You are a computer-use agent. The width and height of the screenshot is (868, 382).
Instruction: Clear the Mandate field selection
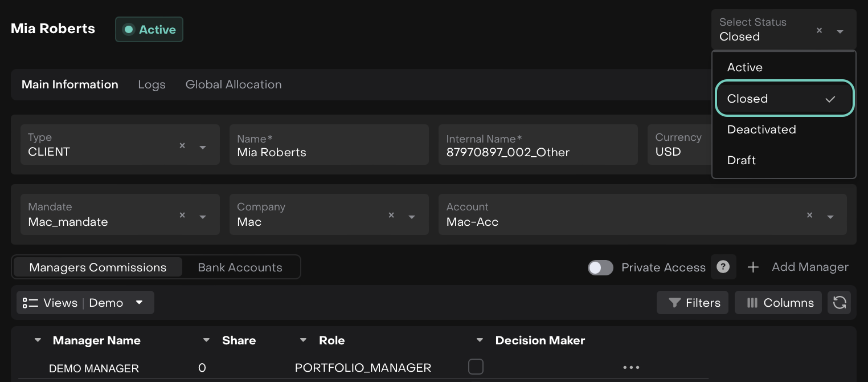click(182, 216)
